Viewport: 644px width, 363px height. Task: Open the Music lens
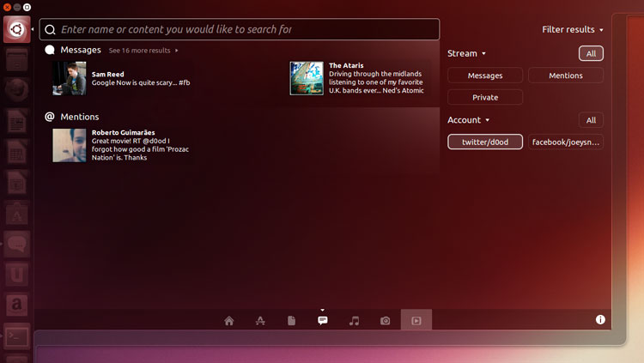354,321
